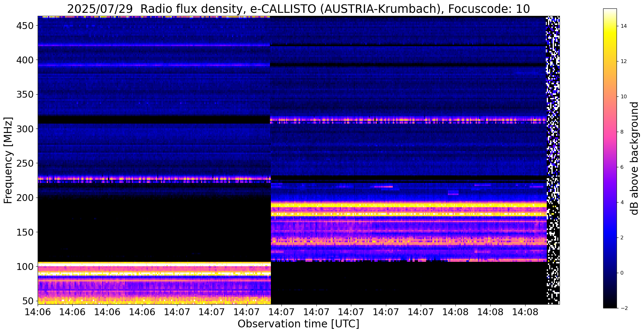Click the first 14:06 time tick label
Screen dimensions: 644x333
(x=38, y=312)
